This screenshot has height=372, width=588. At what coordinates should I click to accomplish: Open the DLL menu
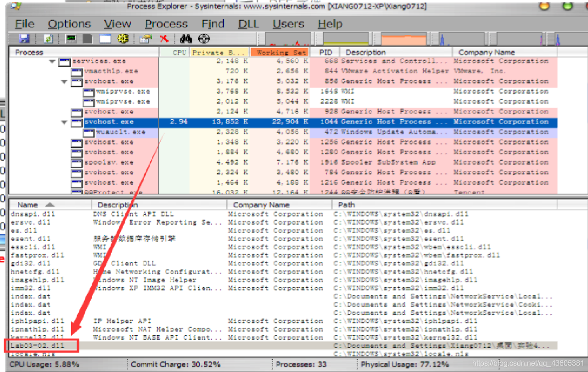click(248, 24)
